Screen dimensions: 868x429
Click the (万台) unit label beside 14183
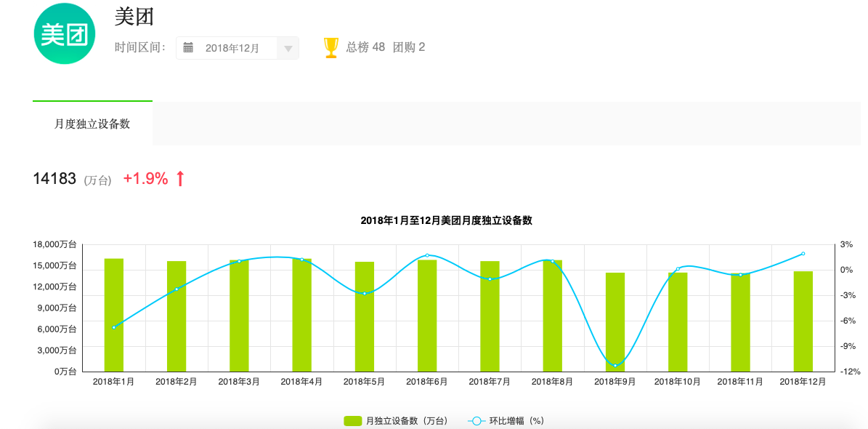[98, 180]
